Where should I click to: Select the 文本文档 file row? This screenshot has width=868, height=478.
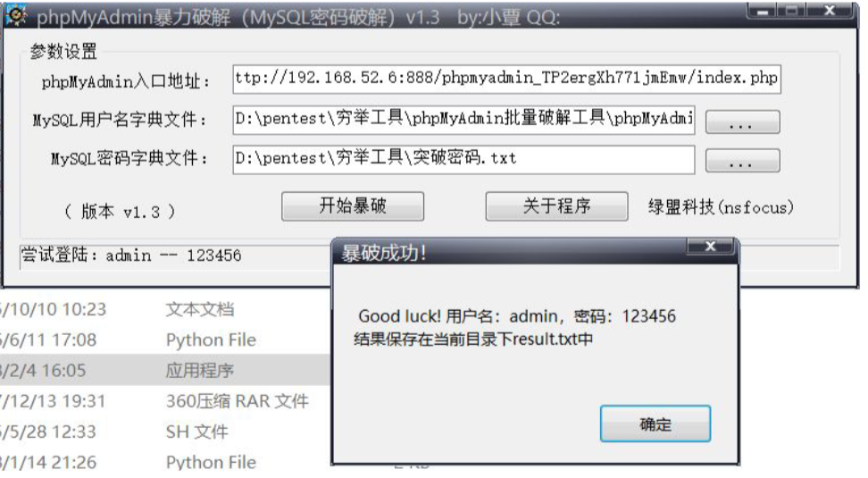pyautogui.click(x=165, y=309)
